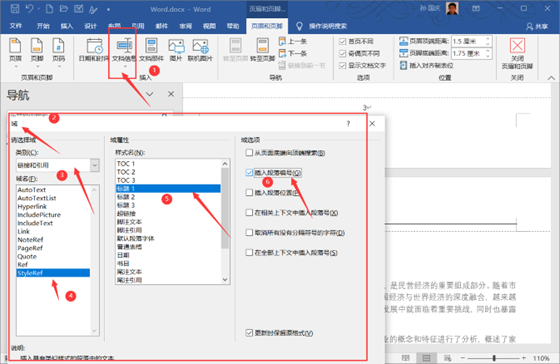Click 插入对齐制表位 alignment tab button
This screenshot has width=560, height=364.
426,65
